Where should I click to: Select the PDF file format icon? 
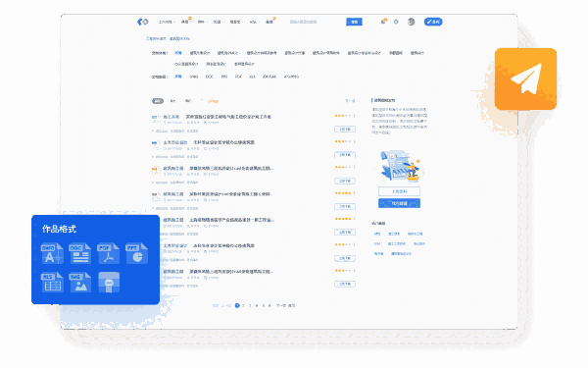click(108, 253)
